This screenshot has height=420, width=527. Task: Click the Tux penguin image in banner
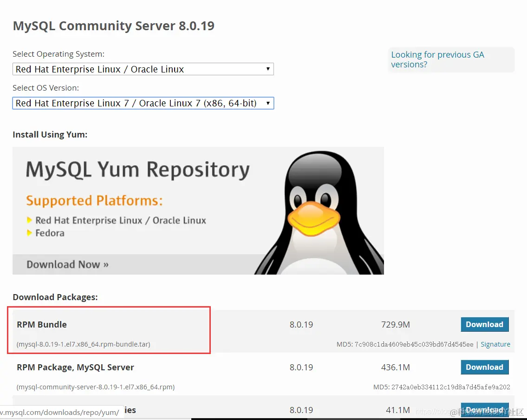pyautogui.click(x=319, y=212)
